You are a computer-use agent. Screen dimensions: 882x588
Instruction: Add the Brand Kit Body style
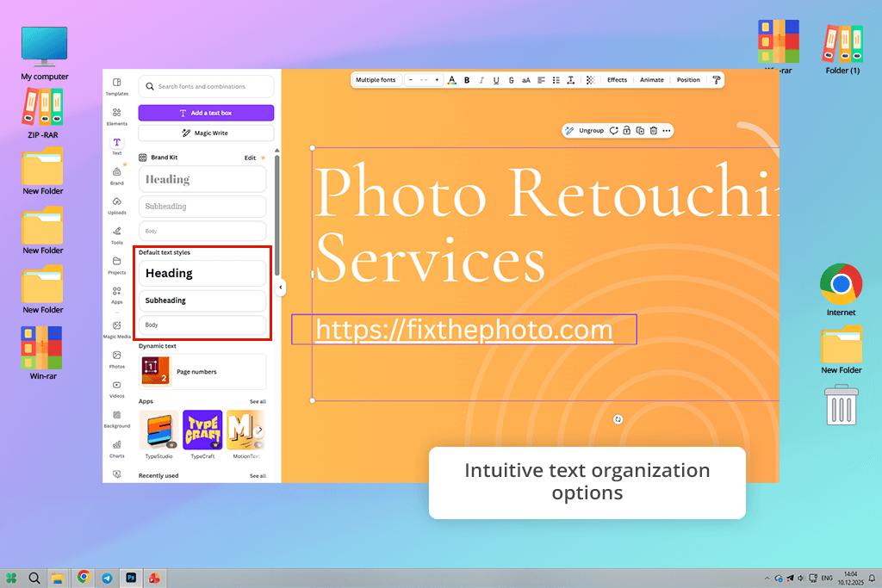[x=202, y=231]
